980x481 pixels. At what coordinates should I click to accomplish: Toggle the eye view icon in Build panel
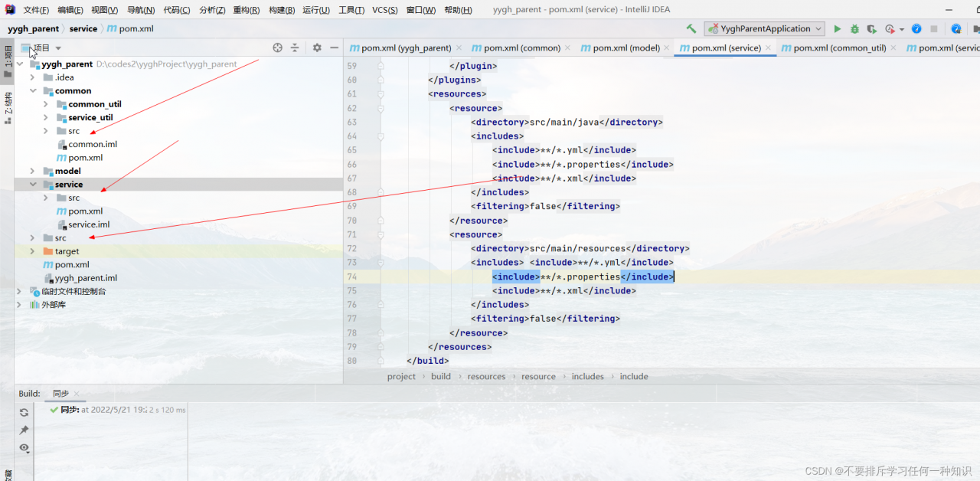pyautogui.click(x=24, y=447)
